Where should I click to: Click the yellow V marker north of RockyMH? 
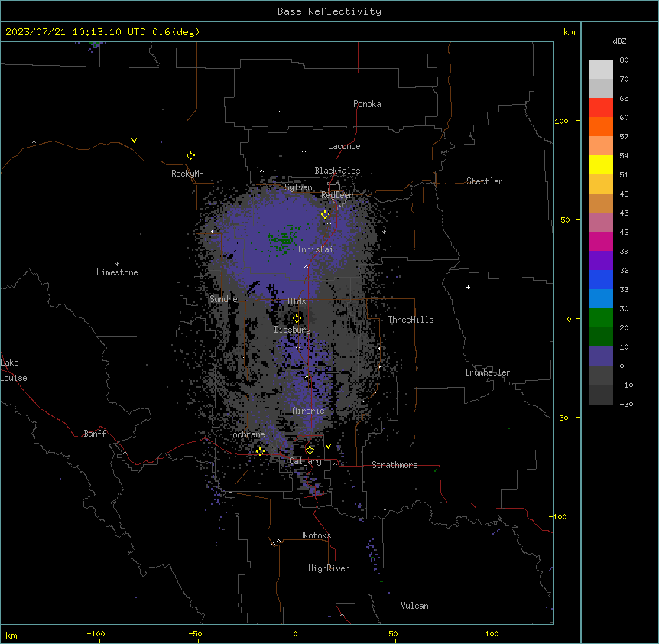[134, 141]
